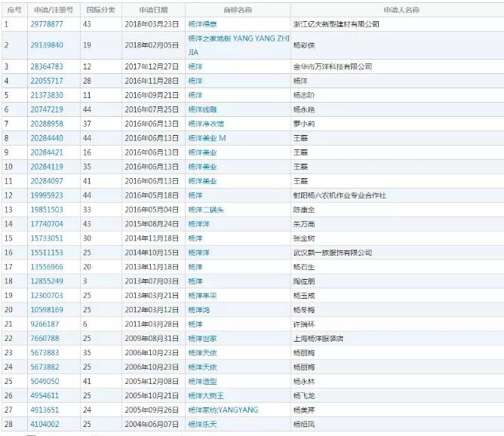Viewport: 504px width, 436px height.
Task: Click the 申请人名称 column header
Action: [x=401, y=10]
